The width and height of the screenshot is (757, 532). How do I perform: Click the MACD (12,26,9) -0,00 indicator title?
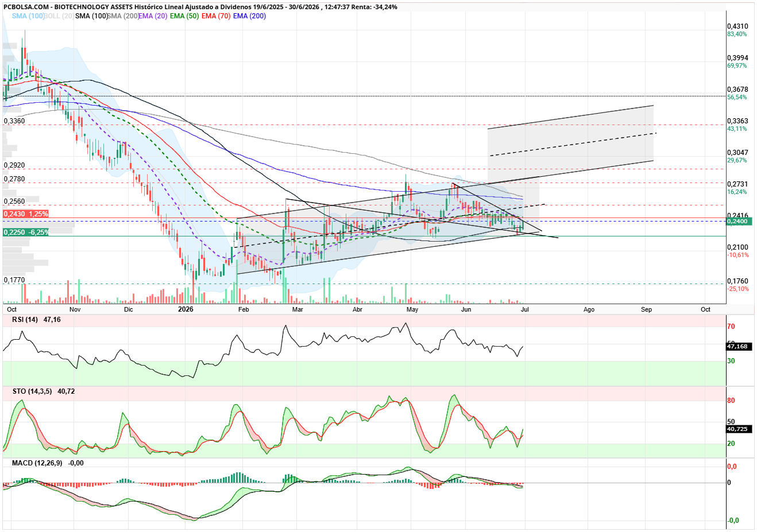coord(48,463)
